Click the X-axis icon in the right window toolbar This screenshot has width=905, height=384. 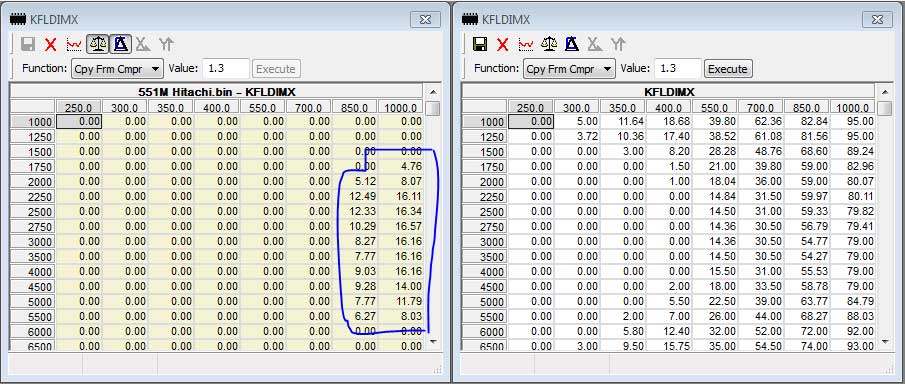[x=595, y=44]
